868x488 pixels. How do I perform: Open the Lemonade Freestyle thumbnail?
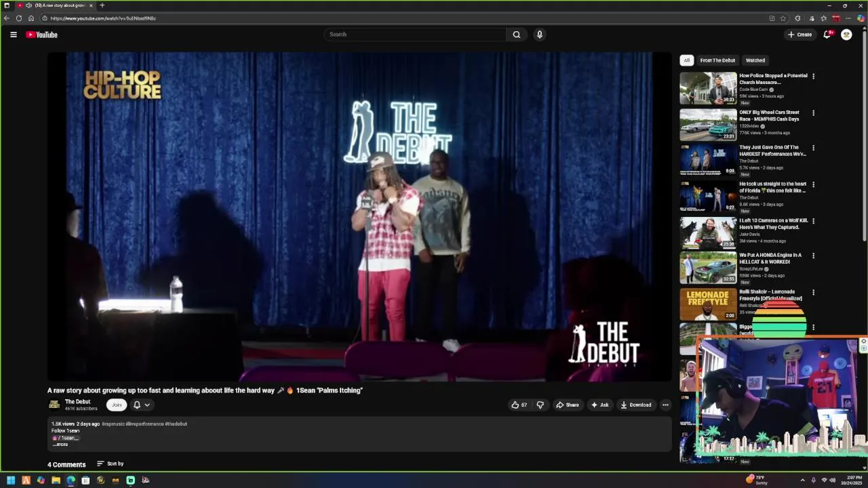tap(708, 304)
